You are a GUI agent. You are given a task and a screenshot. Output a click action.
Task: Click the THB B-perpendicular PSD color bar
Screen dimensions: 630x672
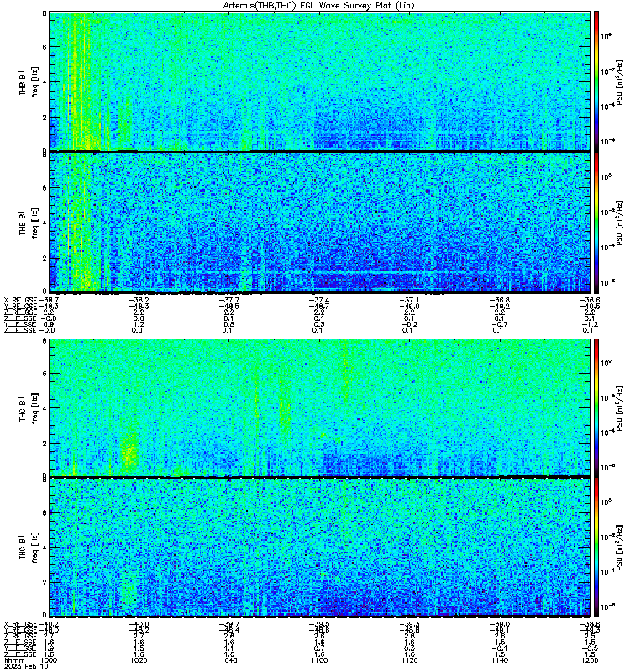coord(596,81)
